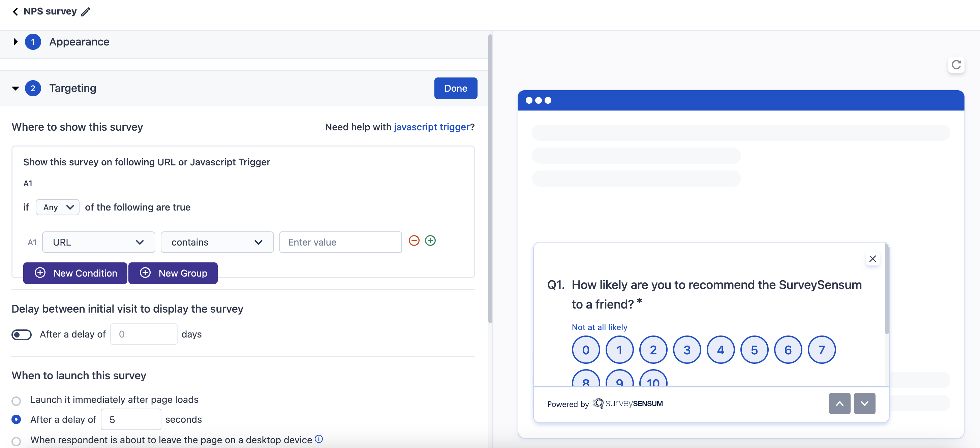Click the step 2 Targeting number badge
980x448 pixels.
click(x=33, y=88)
